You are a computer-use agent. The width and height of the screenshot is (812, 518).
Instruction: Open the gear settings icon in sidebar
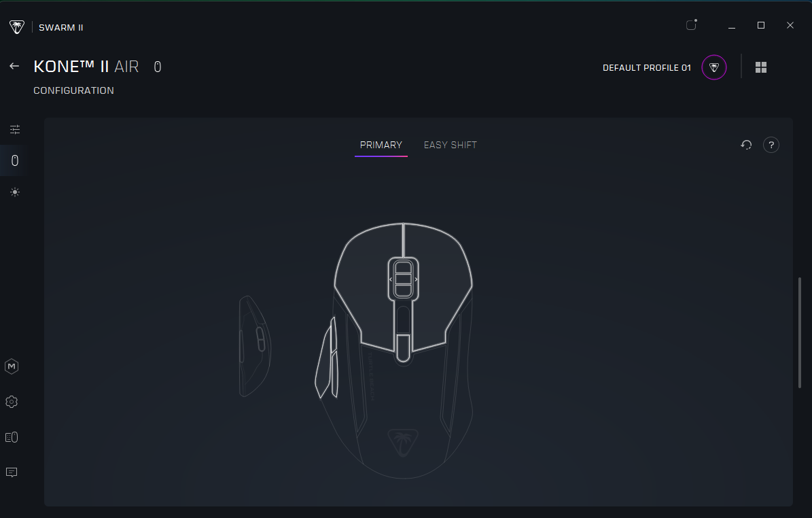12,402
